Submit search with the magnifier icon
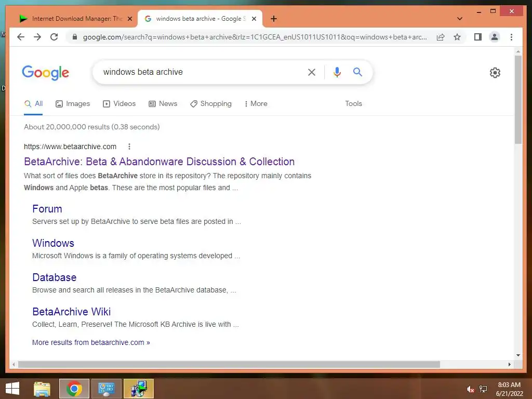The height and width of the screenshot is (399, 532). coord(357,72)
